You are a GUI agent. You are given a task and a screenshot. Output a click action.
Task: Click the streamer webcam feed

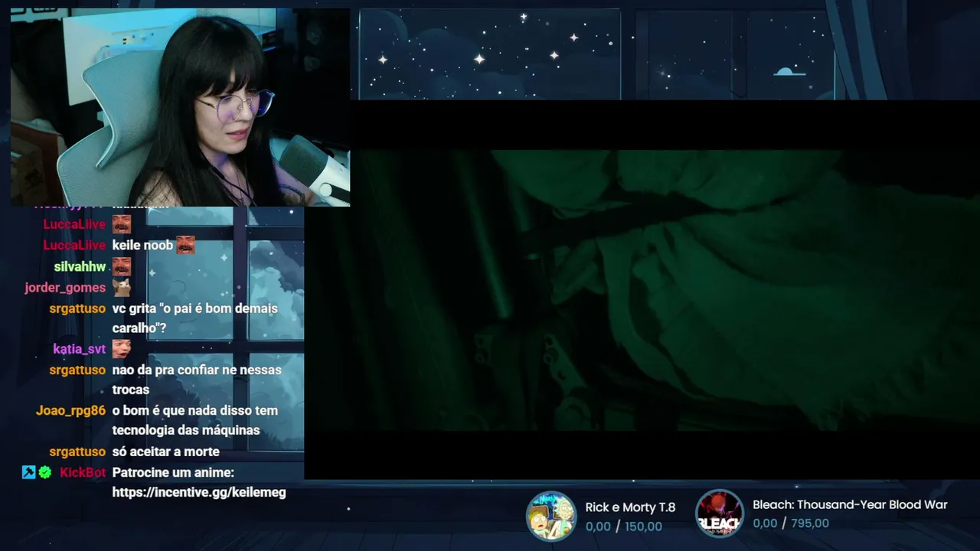pyautogui.click(x=181, y=107)
